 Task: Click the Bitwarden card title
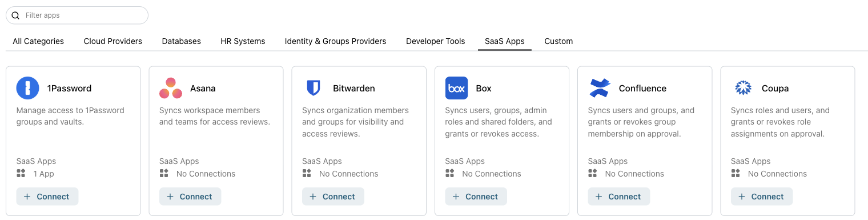click(354, 89)
